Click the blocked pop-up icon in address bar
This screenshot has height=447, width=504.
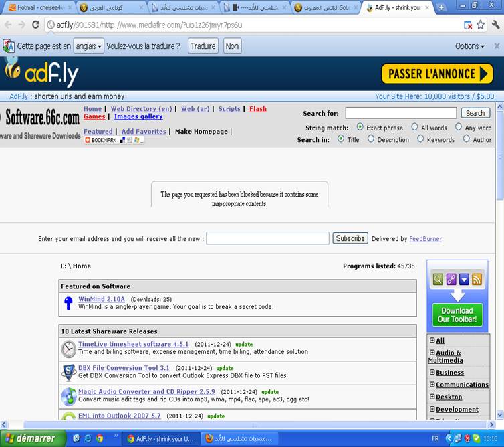coord(468,25)
